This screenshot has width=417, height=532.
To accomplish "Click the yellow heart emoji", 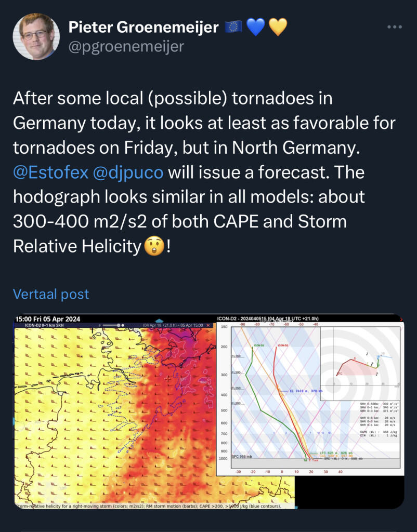I will point(278,27).
